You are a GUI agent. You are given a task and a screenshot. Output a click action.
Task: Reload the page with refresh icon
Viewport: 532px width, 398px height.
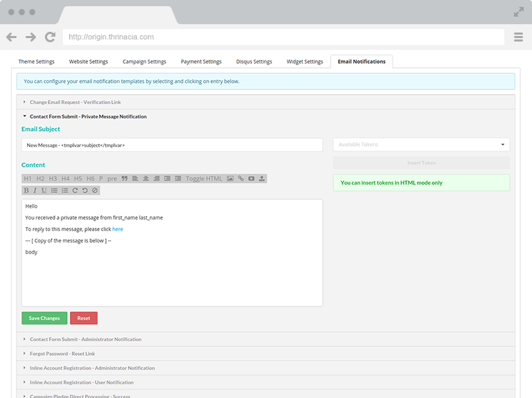[x=51, y=37]
